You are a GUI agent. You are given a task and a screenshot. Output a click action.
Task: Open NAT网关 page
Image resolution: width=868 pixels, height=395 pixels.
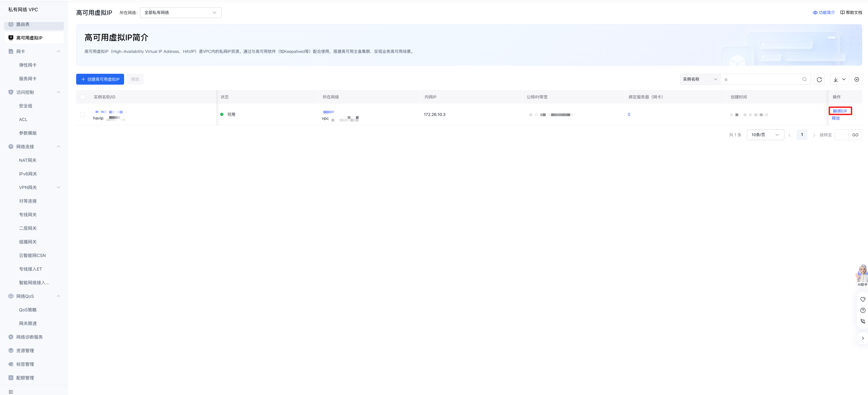click(28, 160)
